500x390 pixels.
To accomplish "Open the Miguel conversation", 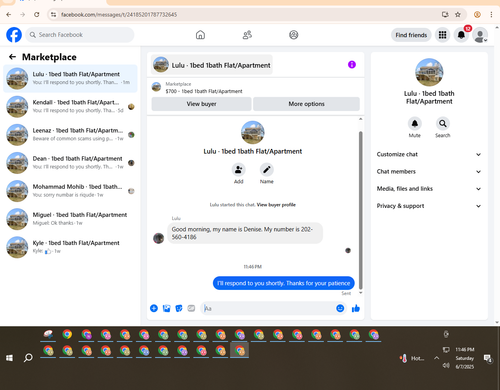I will tap(70, 219).
